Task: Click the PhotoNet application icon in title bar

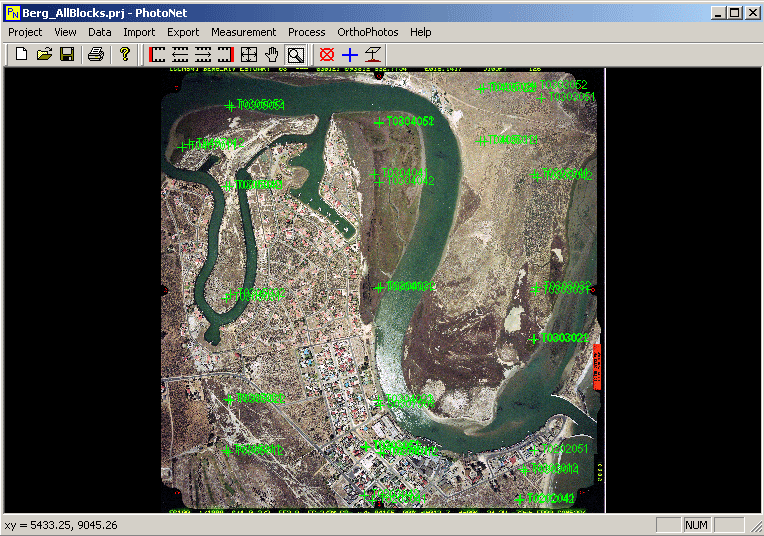Action: [12, 13]
